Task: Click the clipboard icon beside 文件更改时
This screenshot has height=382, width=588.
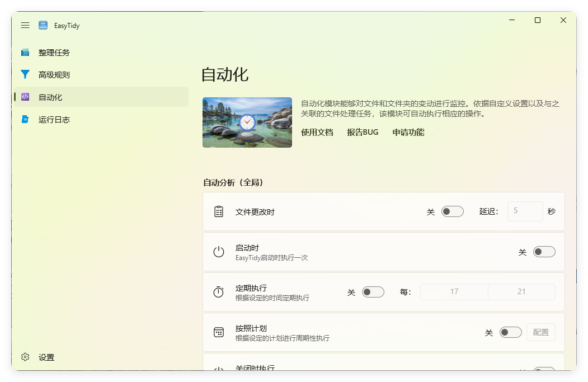Action: [219, 211]
